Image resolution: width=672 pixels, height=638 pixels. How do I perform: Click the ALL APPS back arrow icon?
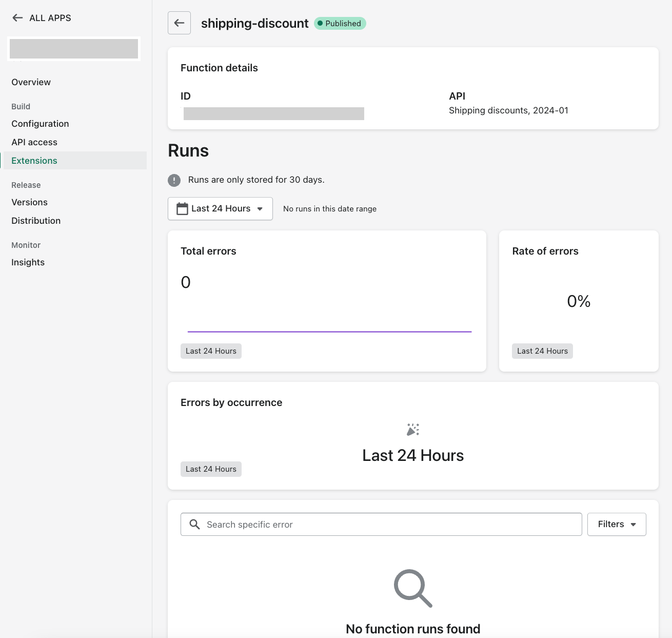tap(17, 18)
